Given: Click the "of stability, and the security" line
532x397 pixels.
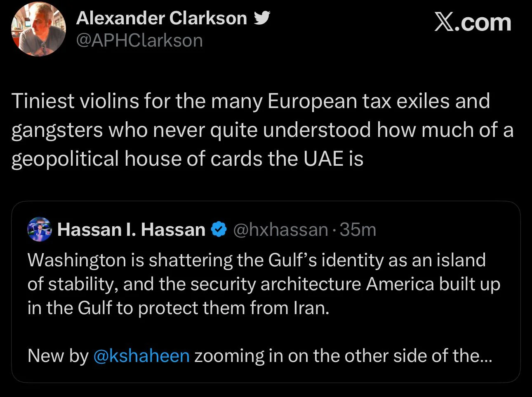Looking at the screenshot, I should [x=264, y=284].
